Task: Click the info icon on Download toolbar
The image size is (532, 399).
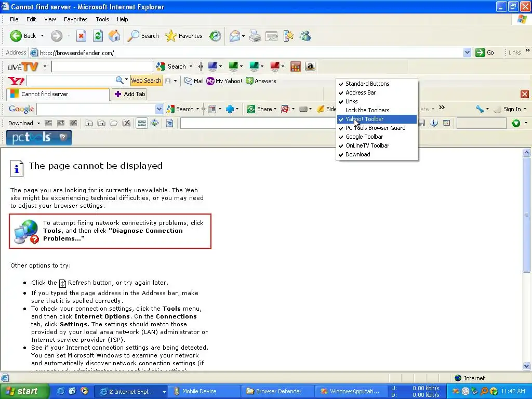Action: 434,123
